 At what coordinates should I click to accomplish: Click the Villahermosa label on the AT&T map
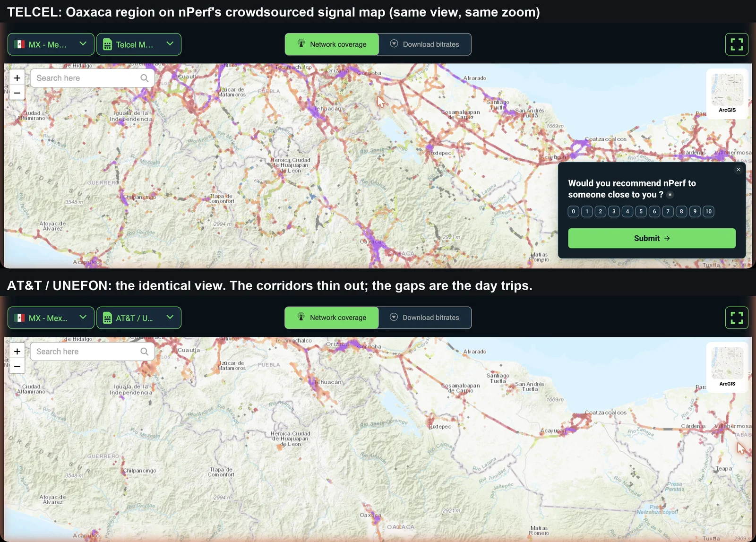coord(732,426)
